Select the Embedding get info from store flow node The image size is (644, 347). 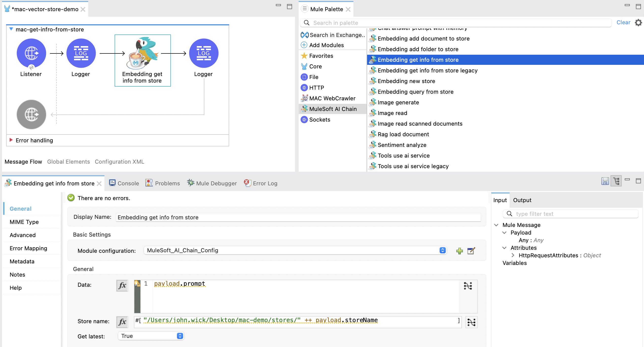pos(143,60)
